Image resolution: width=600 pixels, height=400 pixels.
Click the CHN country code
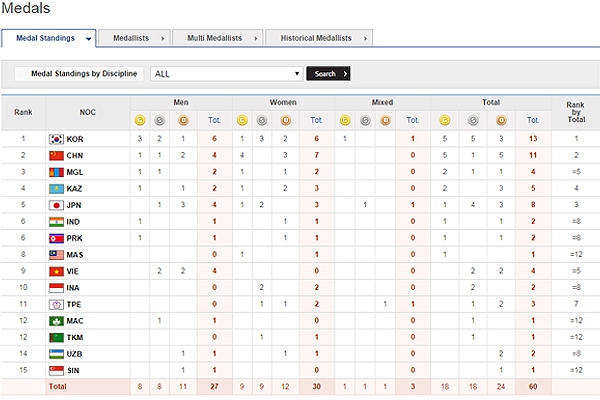(75, 156)
